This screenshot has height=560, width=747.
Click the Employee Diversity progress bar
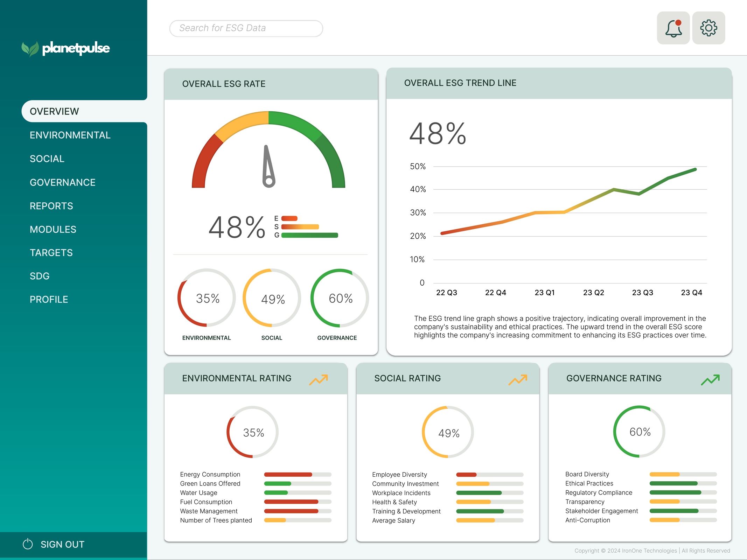pos(490,475)
